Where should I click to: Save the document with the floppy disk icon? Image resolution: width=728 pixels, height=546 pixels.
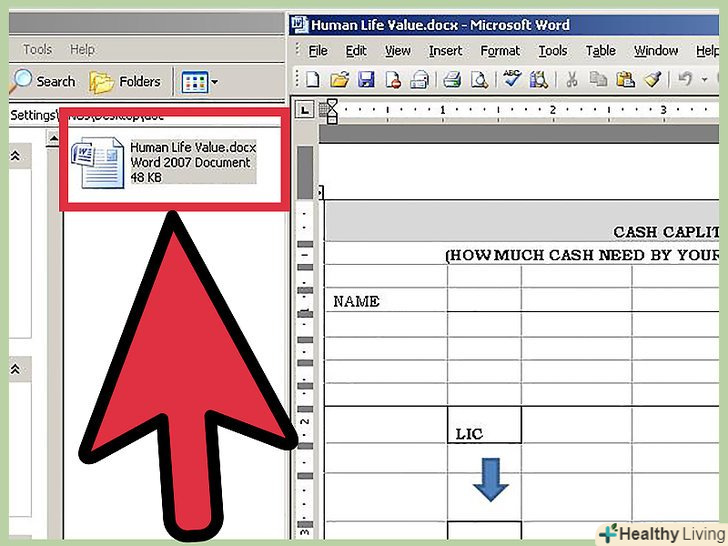point(366,79)
